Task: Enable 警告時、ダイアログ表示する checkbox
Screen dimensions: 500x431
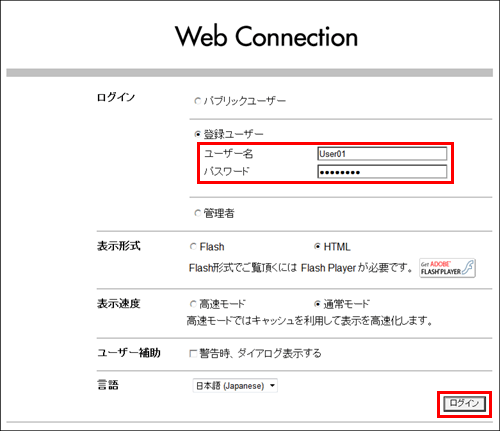Action: [x=193, y=353]
